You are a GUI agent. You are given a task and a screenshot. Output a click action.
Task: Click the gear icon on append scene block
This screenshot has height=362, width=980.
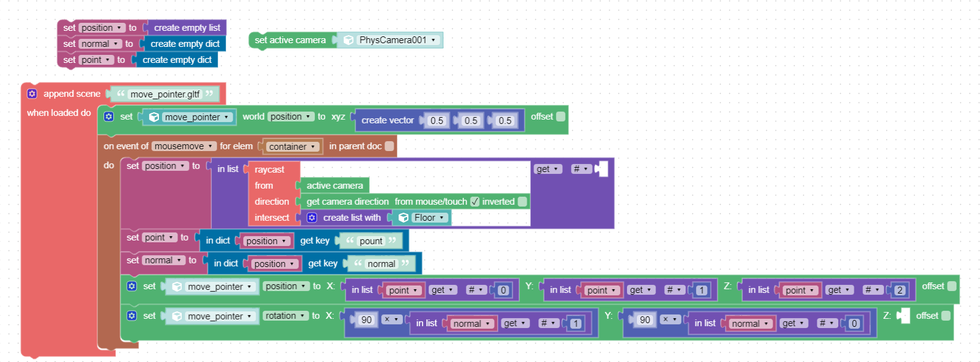pos(32,94)
